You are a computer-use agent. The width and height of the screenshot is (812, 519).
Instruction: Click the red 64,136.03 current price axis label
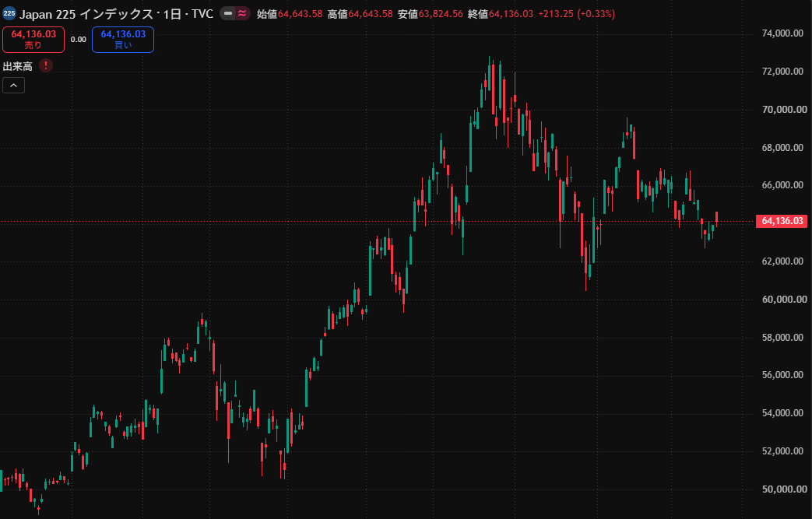point(782,221)
